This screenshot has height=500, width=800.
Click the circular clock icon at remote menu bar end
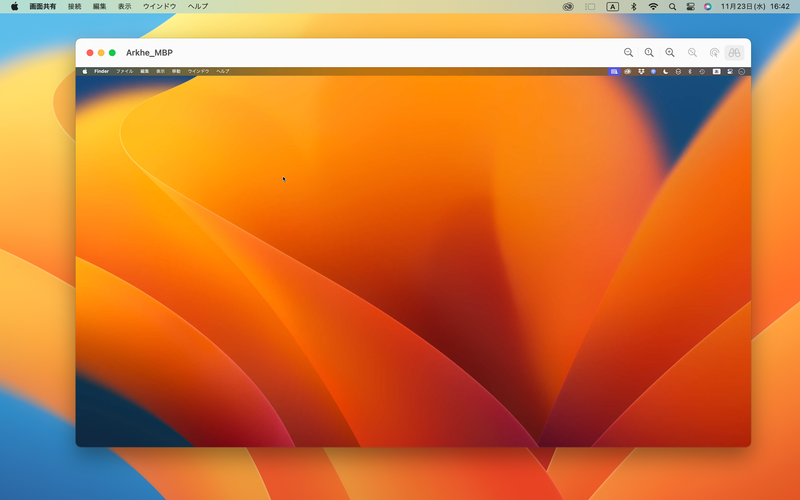click(741, 71)
